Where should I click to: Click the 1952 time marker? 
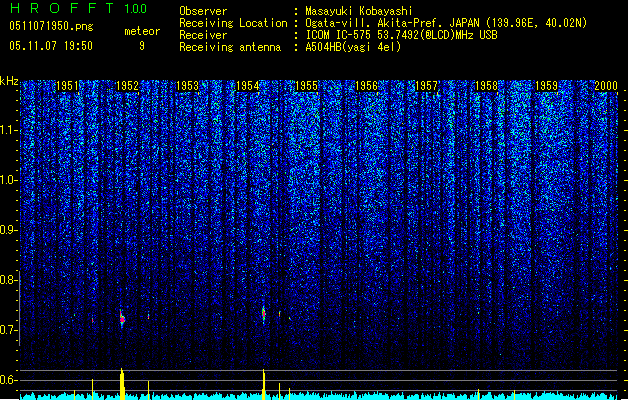127,86
